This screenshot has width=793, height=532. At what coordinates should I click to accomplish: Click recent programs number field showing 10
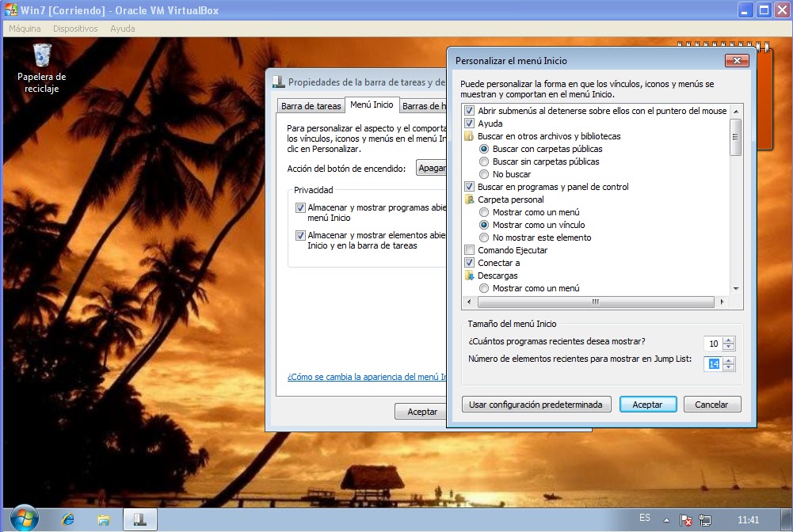point(713,344)
